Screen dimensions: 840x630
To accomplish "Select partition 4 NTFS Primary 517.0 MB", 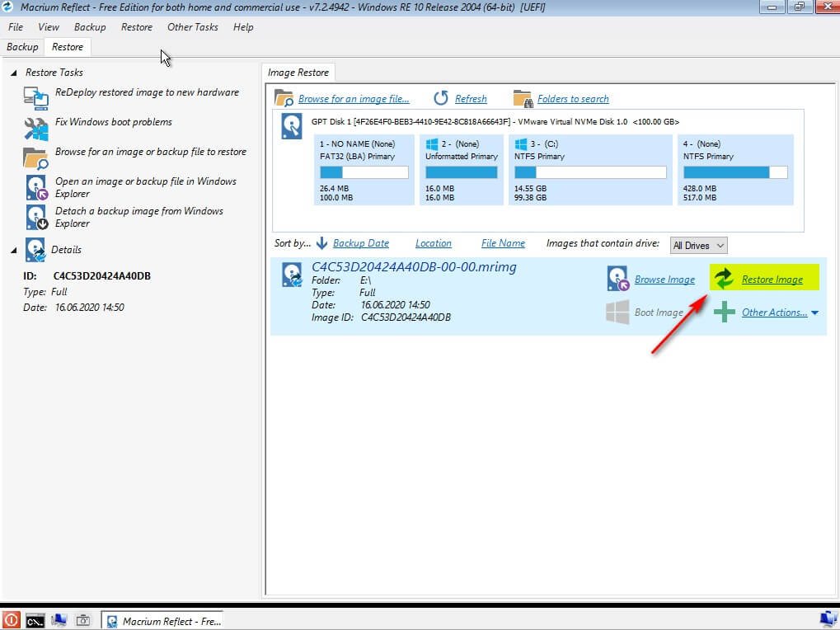I will 735,170.
